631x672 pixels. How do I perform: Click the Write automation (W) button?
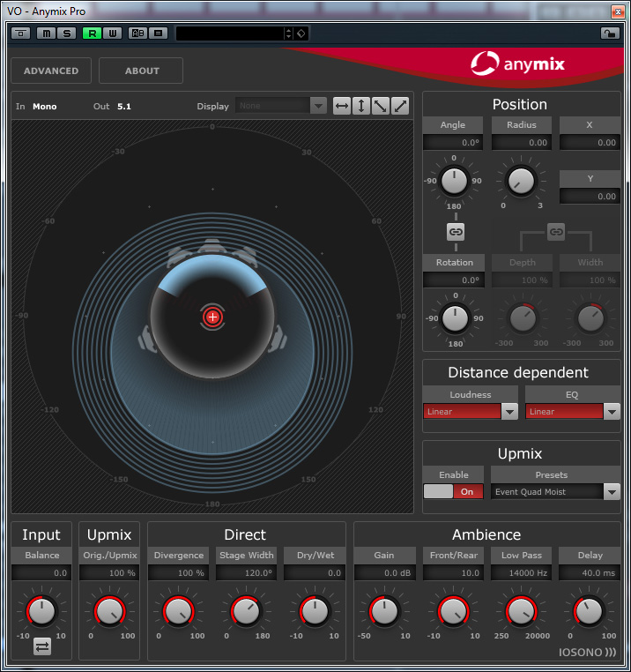pos(112,34)
